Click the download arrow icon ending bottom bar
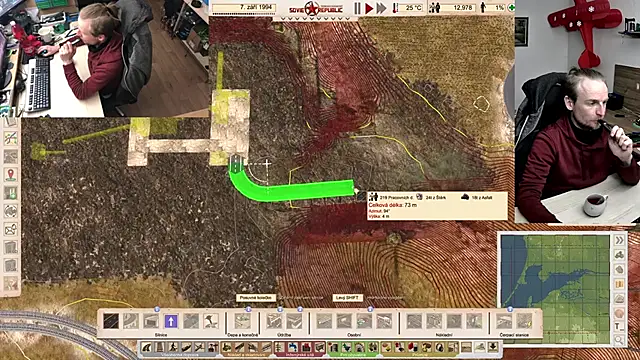This screenshot has width=640, height=360. pyautogui.click(x=493, y=347)
